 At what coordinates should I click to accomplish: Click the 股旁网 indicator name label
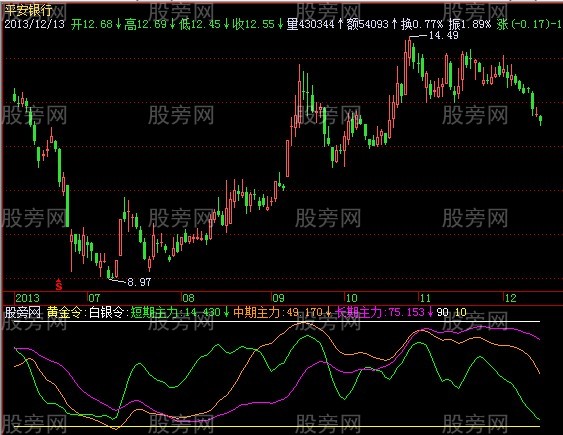[x=23, y=312]
